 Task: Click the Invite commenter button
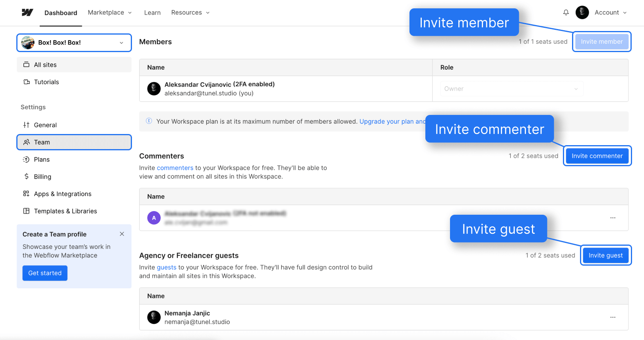(597, 156)
